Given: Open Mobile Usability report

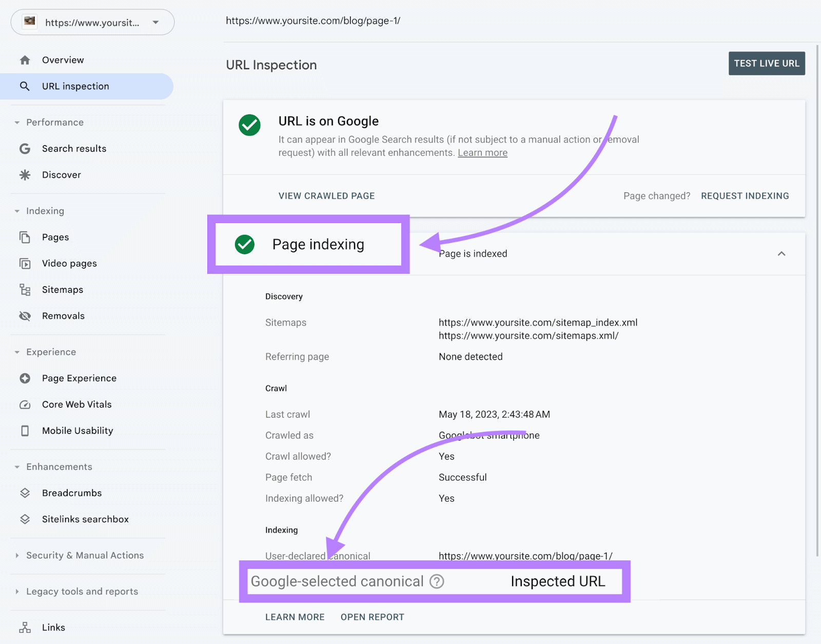Looking at the screenshot, I should coord(87,431).
